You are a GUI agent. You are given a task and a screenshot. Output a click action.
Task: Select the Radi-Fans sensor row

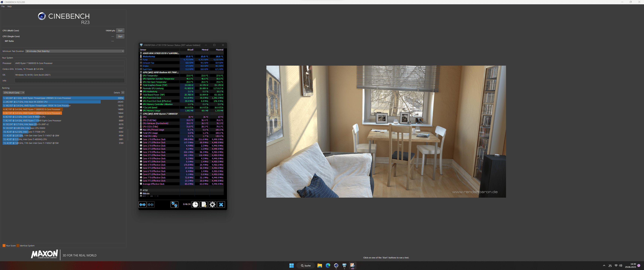(x=182, y=69)
